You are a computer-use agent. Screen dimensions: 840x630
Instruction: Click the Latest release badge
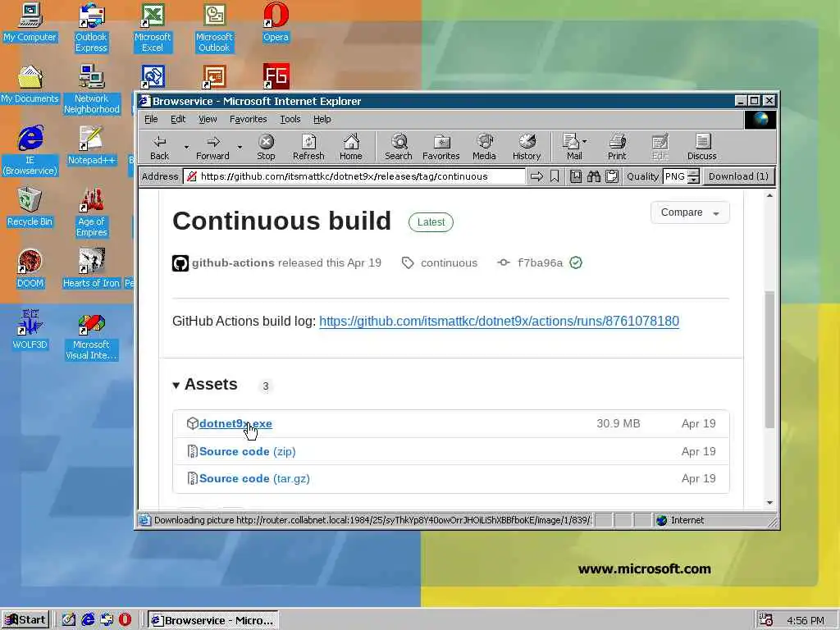point(431,222)
